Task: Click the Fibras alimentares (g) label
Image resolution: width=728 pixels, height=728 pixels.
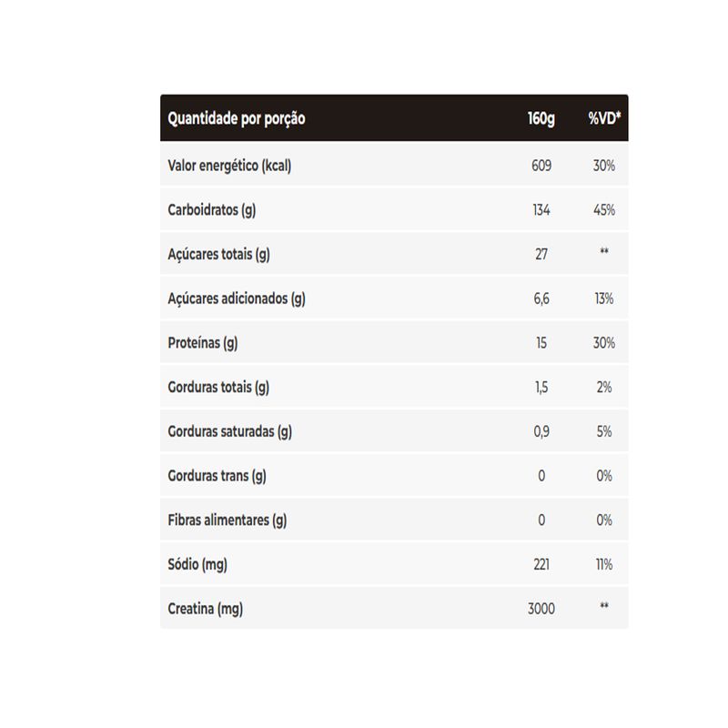Action: click(227, 520)
